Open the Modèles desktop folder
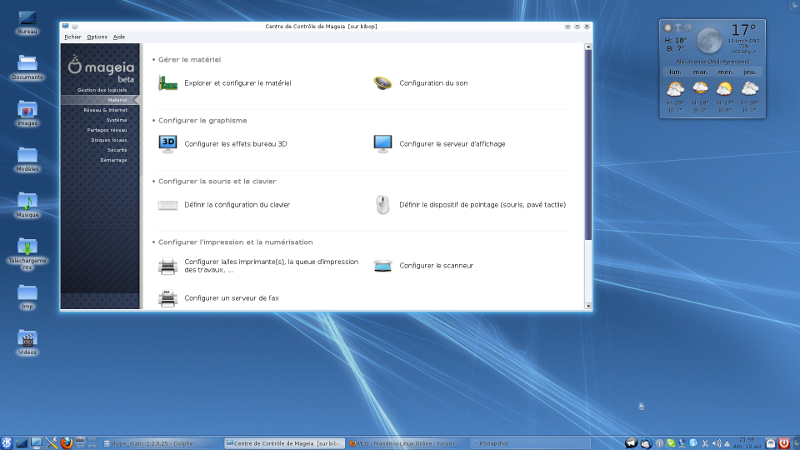 point(27,159)
